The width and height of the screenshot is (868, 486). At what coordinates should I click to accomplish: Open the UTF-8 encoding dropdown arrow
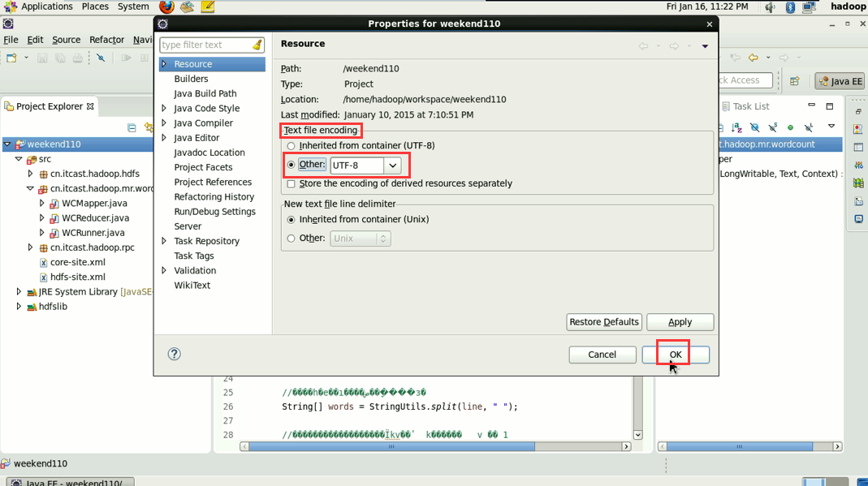[x=392, y=166]
